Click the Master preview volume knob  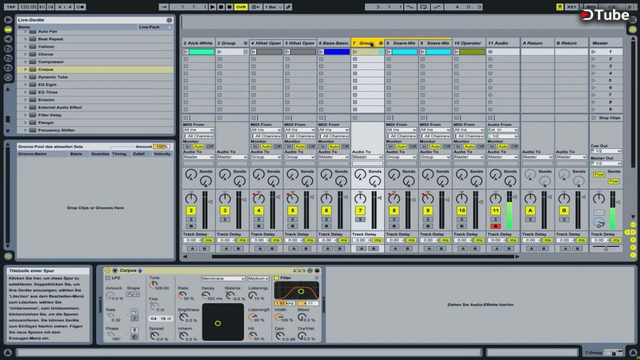click(599, 223)
